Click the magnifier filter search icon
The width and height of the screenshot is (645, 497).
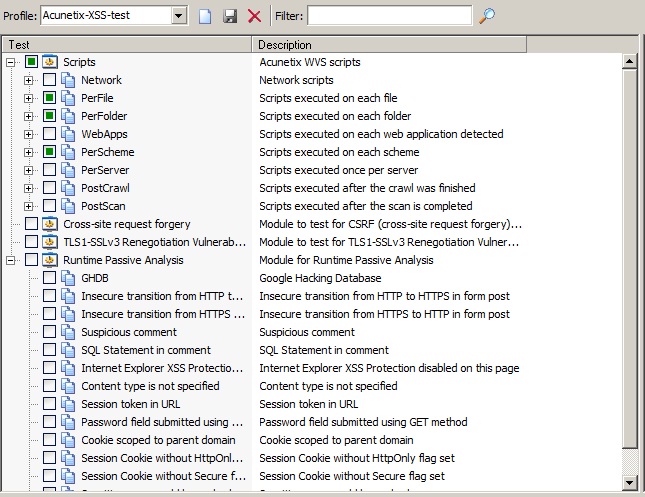pos(487,16)
